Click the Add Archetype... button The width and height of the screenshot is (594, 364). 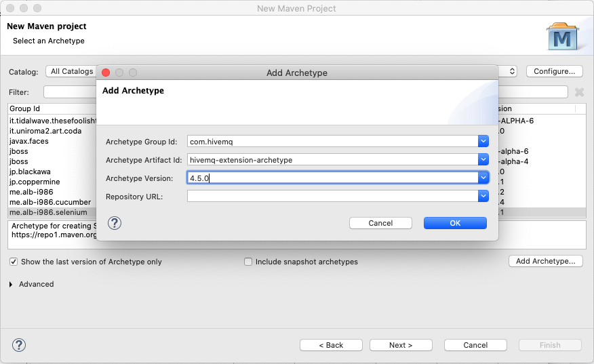click(x=545, y=261)
